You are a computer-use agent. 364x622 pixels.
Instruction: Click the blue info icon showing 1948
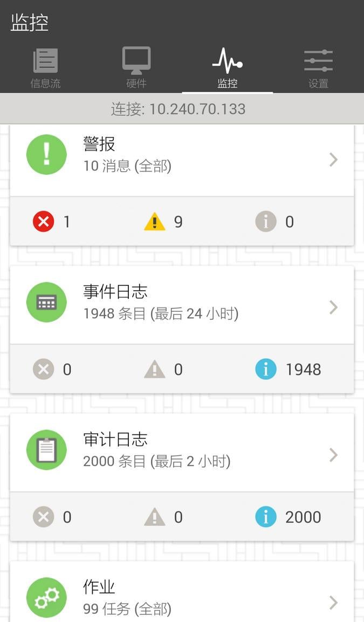point(265,369)
